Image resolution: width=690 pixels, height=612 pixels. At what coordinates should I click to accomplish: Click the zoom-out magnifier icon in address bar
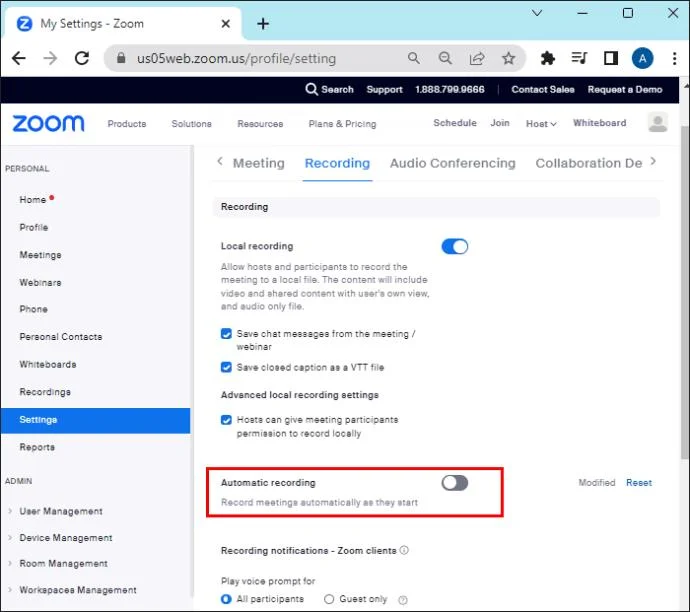445,58
